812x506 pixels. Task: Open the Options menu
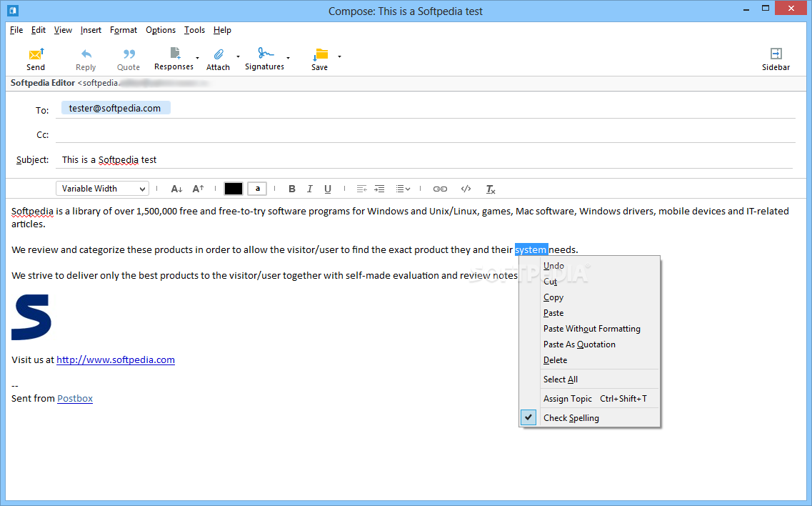coord(161,30)
